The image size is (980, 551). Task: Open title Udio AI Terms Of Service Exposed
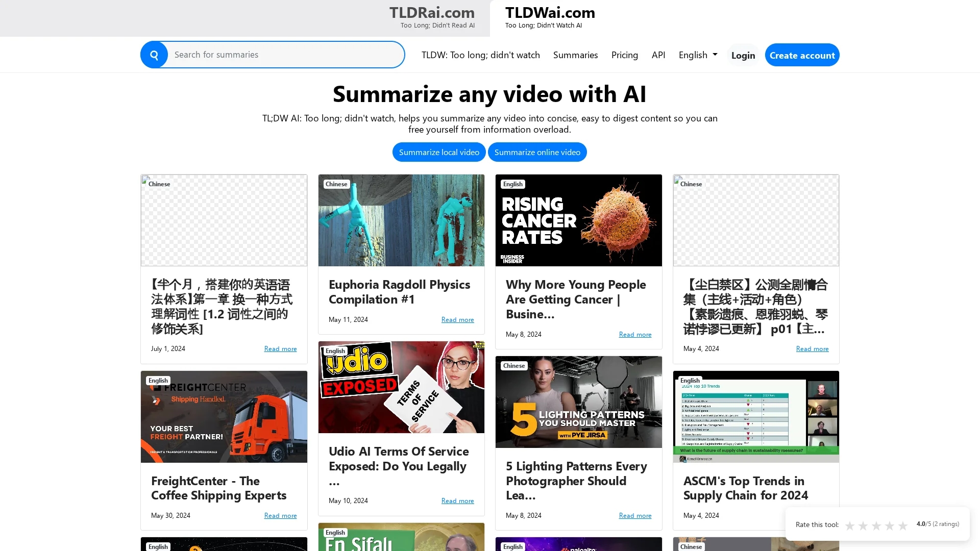click(399, 466)
